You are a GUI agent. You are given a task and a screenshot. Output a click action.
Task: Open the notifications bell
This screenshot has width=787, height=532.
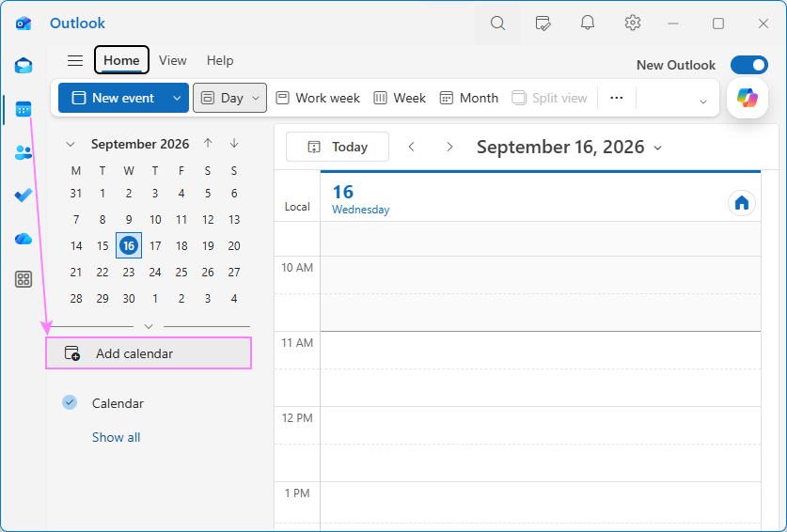pyautogui.click(x=588, y=23)
